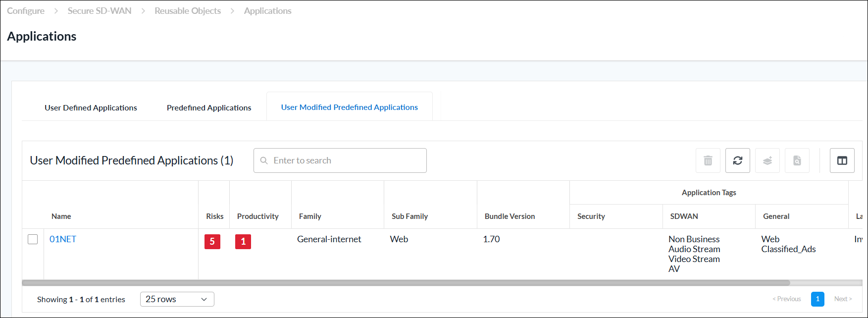Viewport: 868px width, 318px height.
Task: Click the Security column header
Action: pyautogui.click(x=591, y=216)
